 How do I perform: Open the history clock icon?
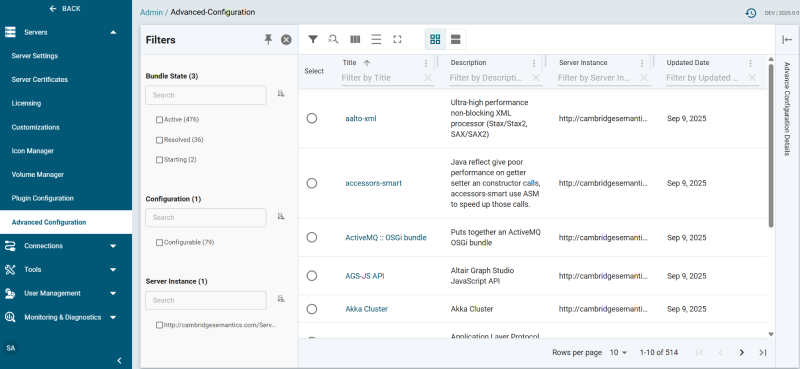click(751, 13)
